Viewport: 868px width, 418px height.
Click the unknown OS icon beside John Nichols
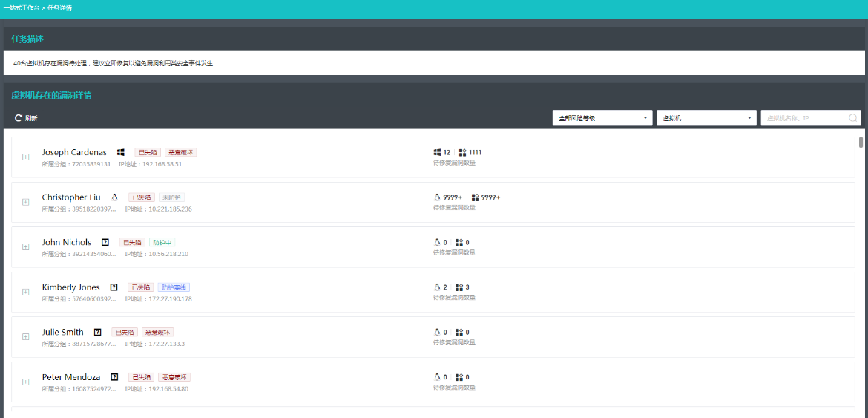click(x=105, y=242)
